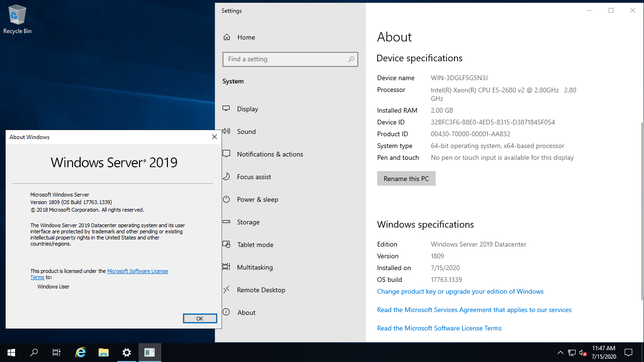Image resolution: width=644 pixels, height=362 pixels.
Task: Click the Tablet mode icon
Action: click(226, 245)
